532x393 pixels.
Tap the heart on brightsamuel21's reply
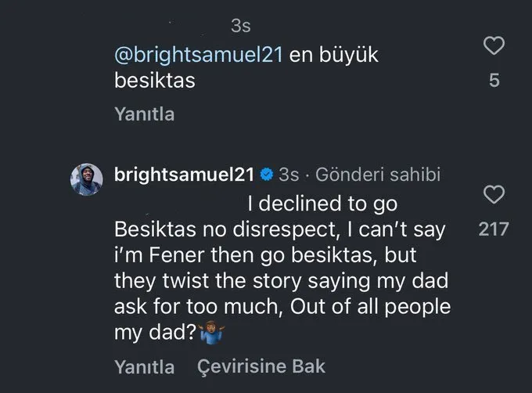pos(494,194)
